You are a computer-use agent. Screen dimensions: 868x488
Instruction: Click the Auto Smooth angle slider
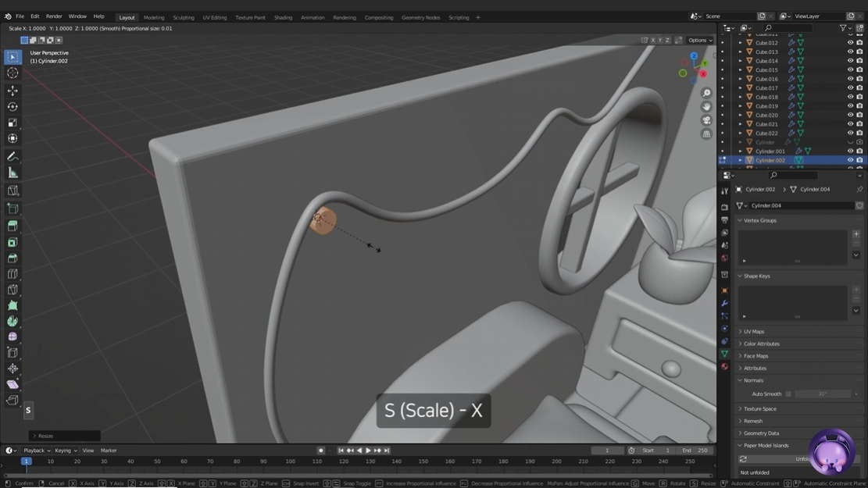click(823, 394)
